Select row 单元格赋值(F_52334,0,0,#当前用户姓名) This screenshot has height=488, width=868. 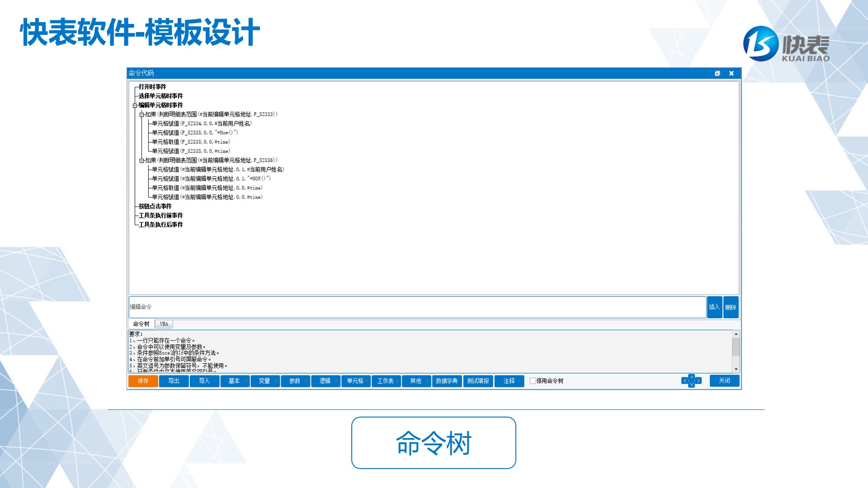(x=202, y=123)
